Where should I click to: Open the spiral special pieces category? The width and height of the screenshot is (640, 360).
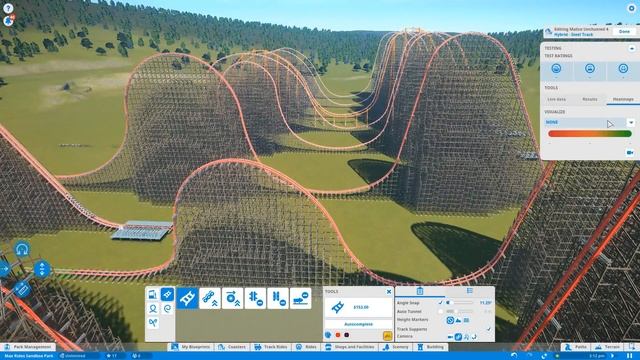167,309
